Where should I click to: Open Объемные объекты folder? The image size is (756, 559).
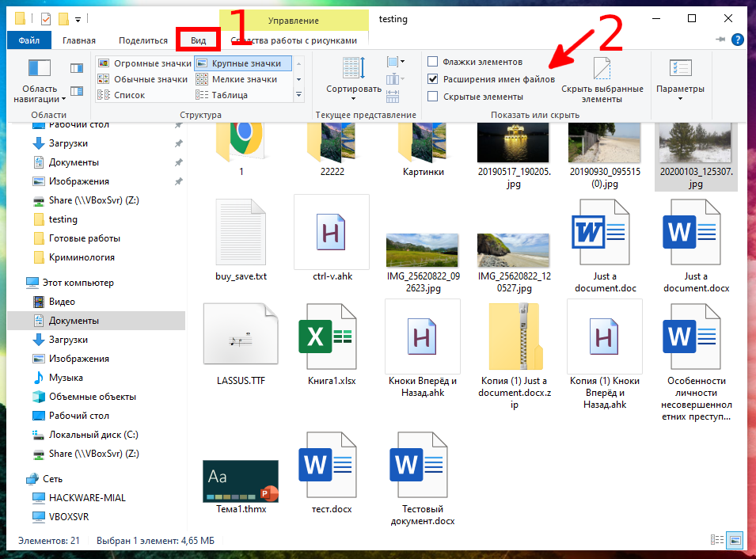pyautogui.click(x=92, y=397)
